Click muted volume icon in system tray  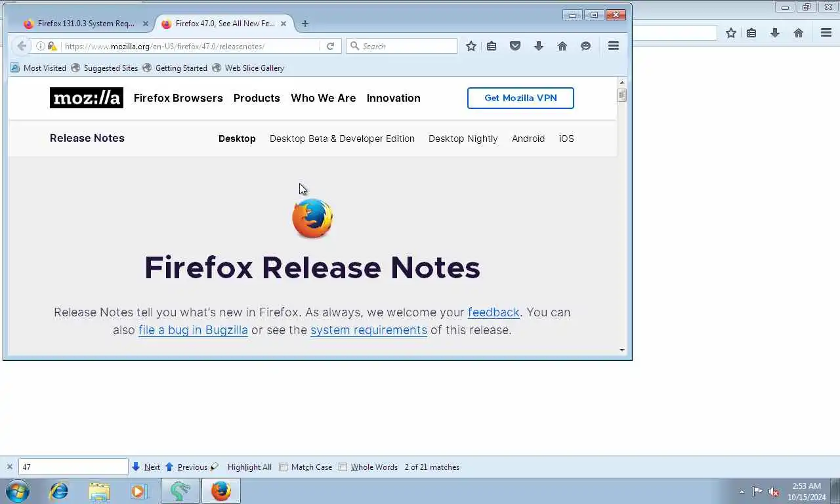coord(774,492)
